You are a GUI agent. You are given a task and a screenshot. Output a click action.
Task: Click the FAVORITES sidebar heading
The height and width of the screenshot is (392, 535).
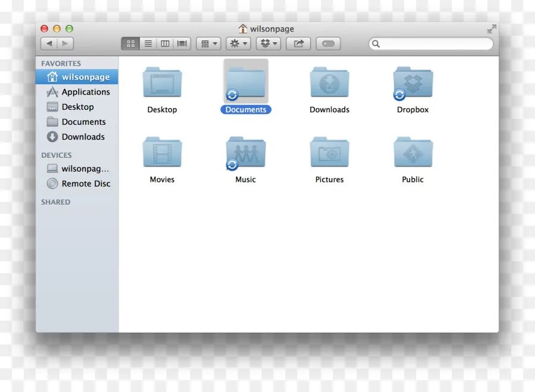point(61,64)
